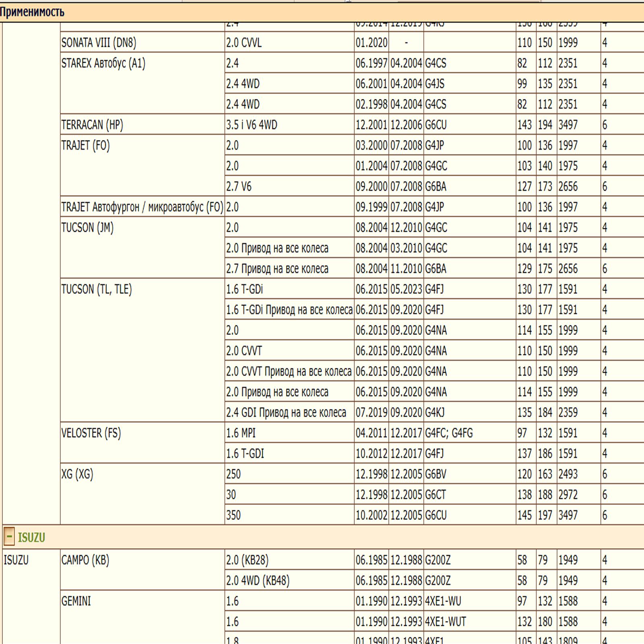Click the 2.0 CVVL engine cell
The height and width of the screenshot is (644, 644).
coord(244,43)
